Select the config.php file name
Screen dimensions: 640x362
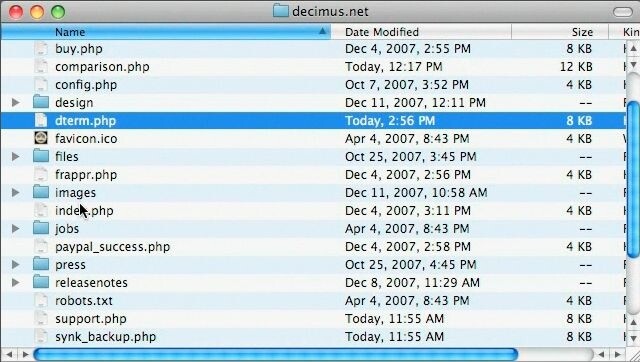(x=86, y=85)
